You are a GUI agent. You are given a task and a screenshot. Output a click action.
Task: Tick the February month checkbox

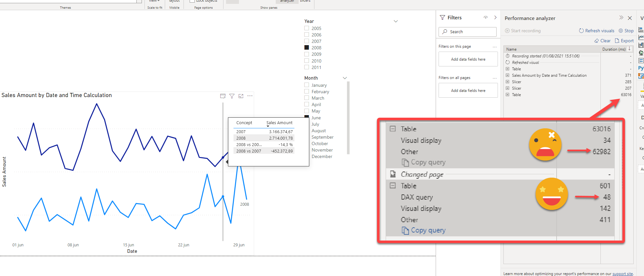307,92
